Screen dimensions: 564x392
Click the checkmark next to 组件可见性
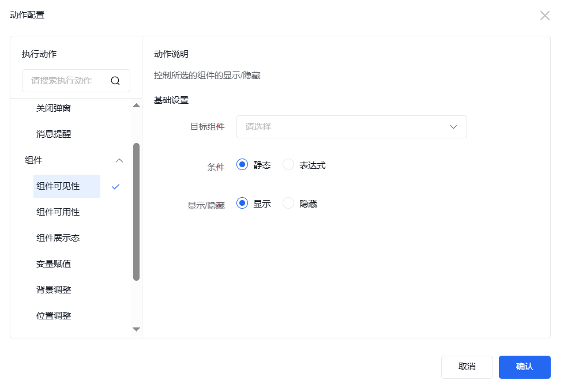point(116,186)
